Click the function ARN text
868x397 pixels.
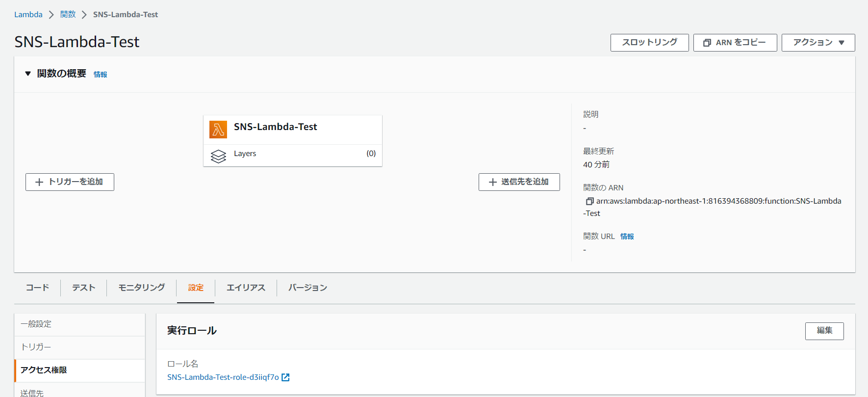point(713,207)
